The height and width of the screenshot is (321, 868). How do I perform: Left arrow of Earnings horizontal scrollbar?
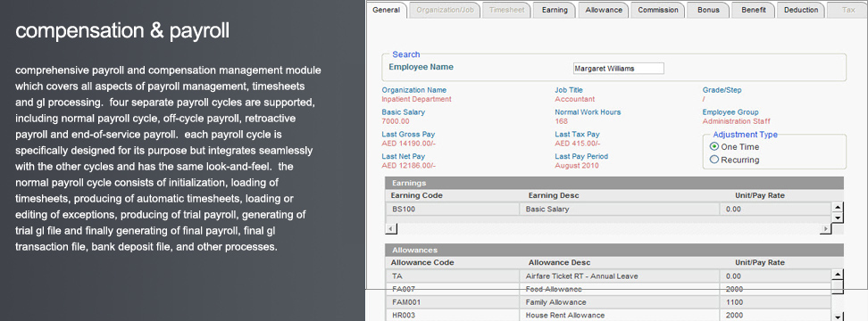coord(390,229)
